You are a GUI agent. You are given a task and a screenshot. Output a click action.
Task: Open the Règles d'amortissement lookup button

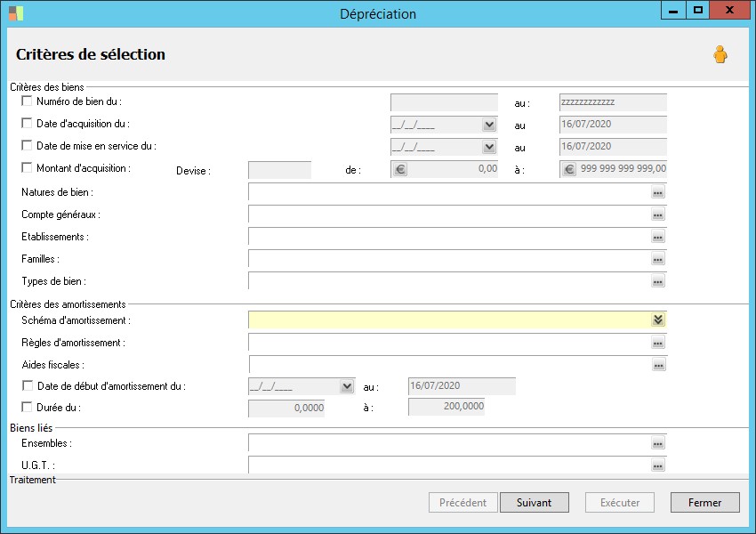658,343
